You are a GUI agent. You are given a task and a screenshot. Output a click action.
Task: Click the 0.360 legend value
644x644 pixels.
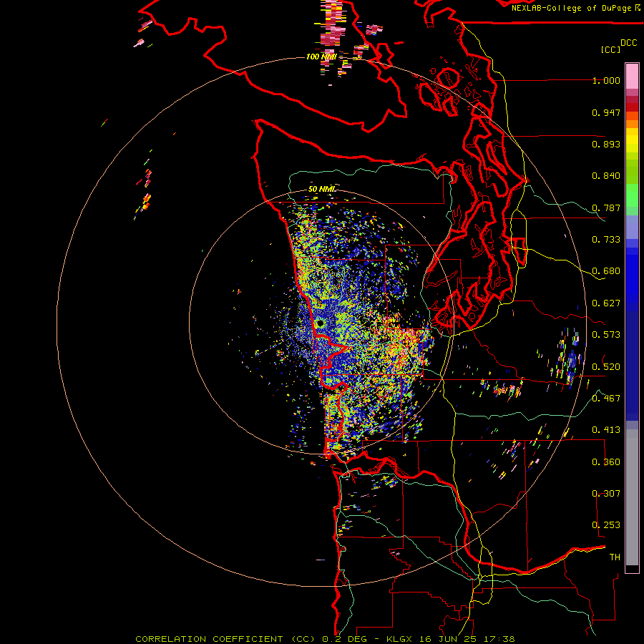(606, 462)
